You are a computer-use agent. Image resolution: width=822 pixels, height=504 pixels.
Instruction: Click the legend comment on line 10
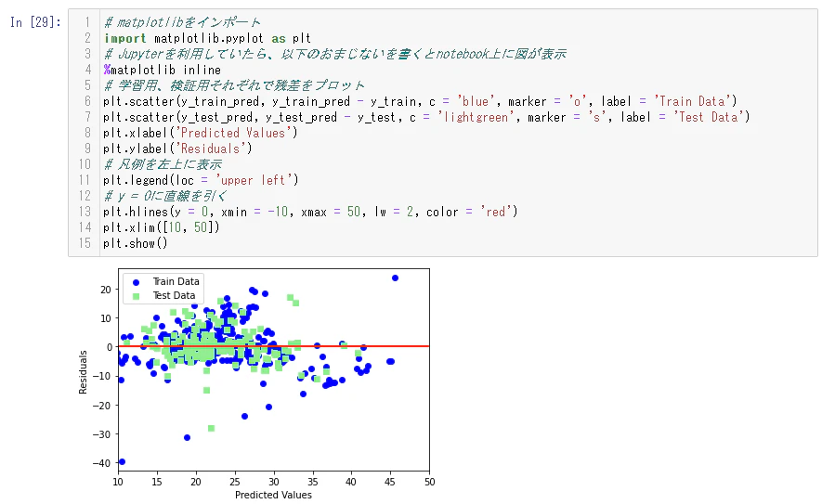tap(163, 164)
